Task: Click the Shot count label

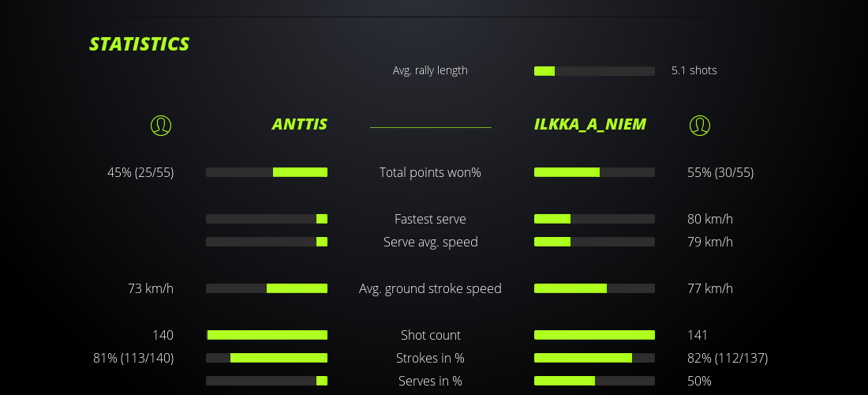Action: point(430,335)
